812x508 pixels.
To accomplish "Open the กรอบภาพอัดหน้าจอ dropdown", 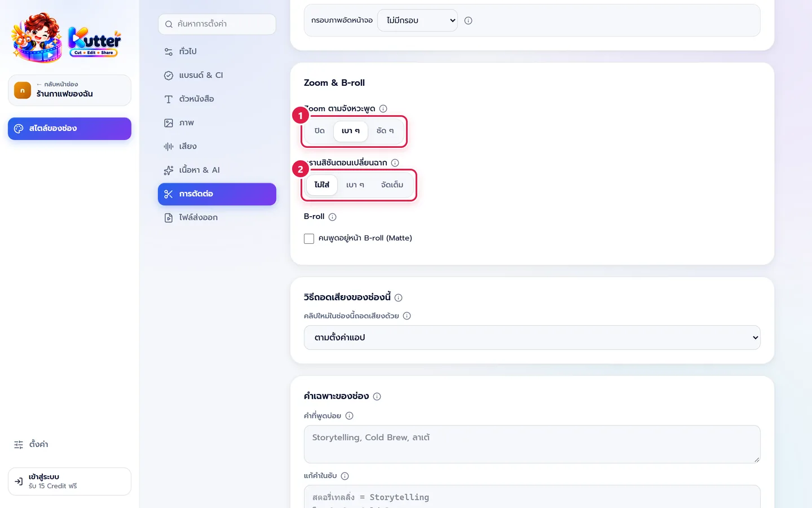I will point(417,20).
